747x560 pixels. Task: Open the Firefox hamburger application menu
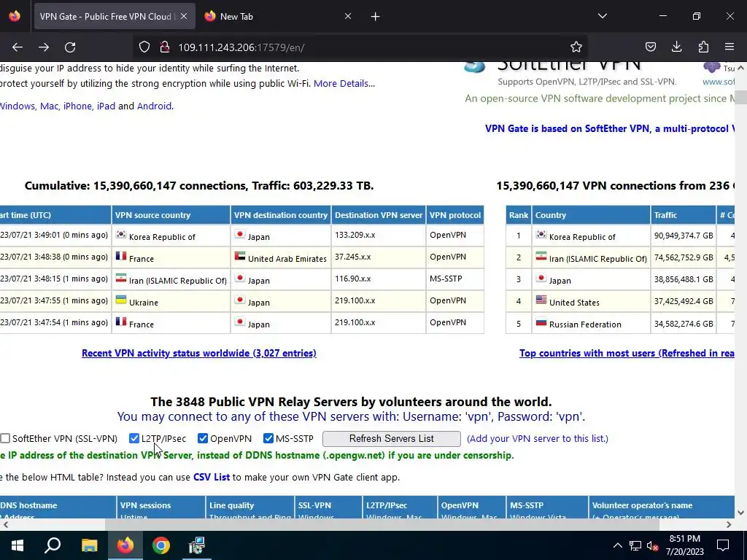click(x=729, y=47)
